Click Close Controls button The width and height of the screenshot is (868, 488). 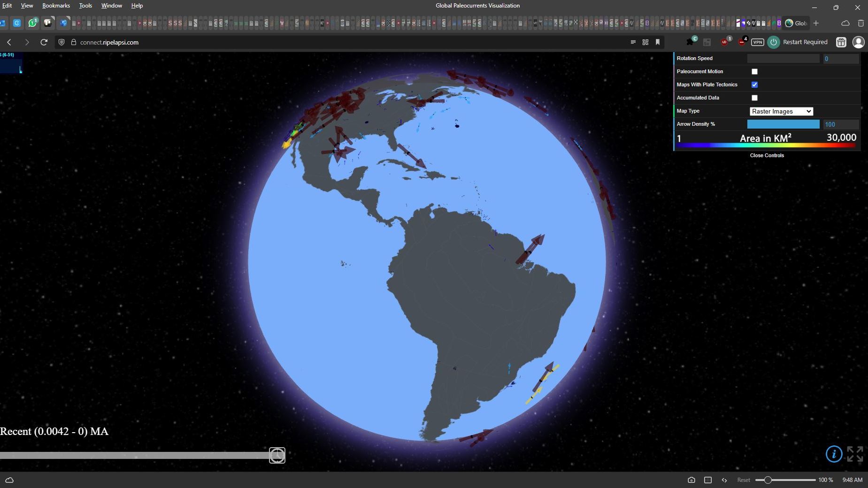[767, 155]
